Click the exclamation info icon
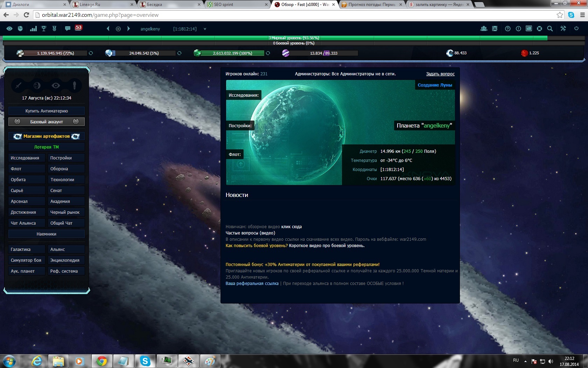 [518, 29]
